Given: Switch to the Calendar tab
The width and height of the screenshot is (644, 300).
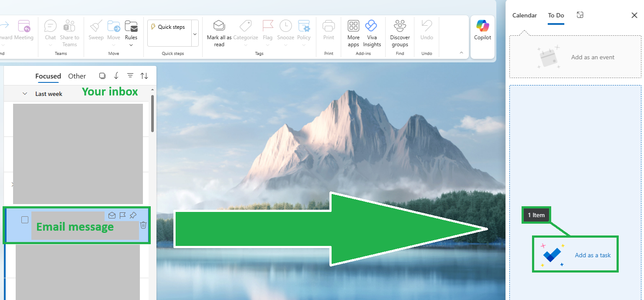Looking at the screenshot, I should [525, 15].
